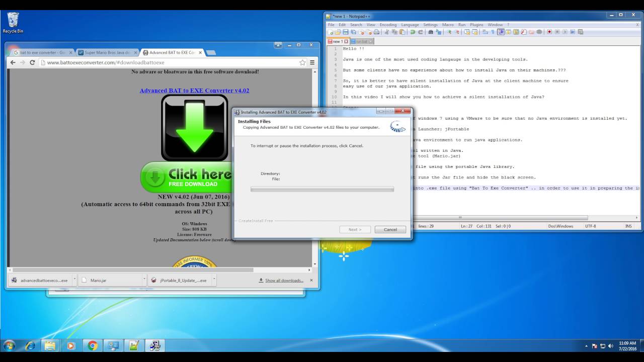Open dropdown arrow beside jPortable_8_Update download

pos(214,280)
